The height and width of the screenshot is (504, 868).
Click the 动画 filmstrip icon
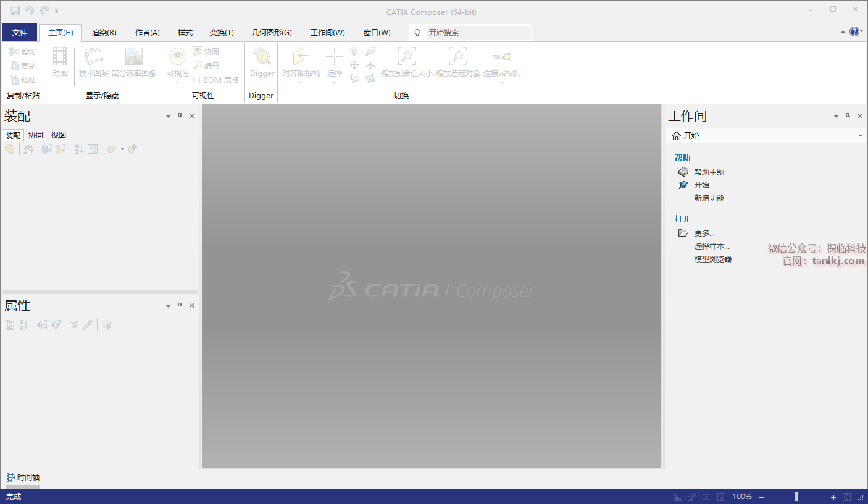click(x=60, y=57)
